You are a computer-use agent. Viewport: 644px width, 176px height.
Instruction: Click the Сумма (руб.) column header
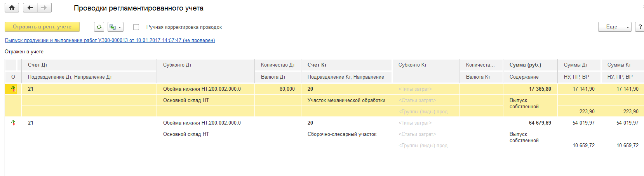coord(525,65)
